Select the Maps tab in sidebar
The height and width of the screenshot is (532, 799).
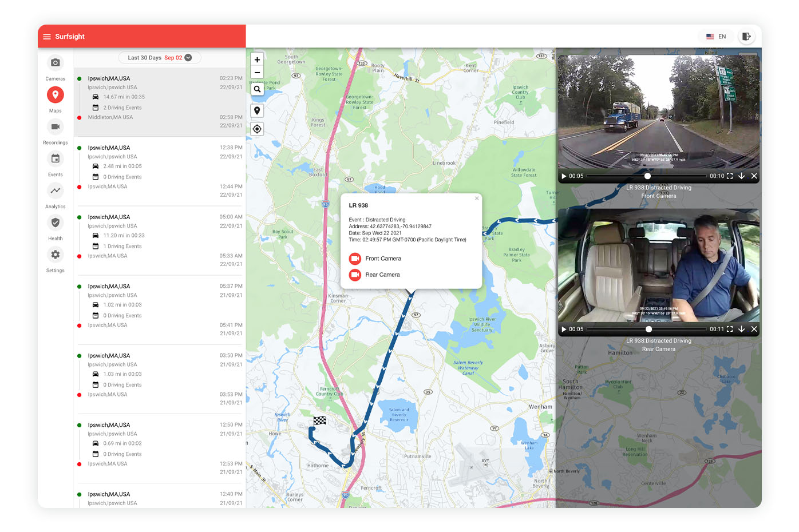pyautogui.click(x=55, y=95)
